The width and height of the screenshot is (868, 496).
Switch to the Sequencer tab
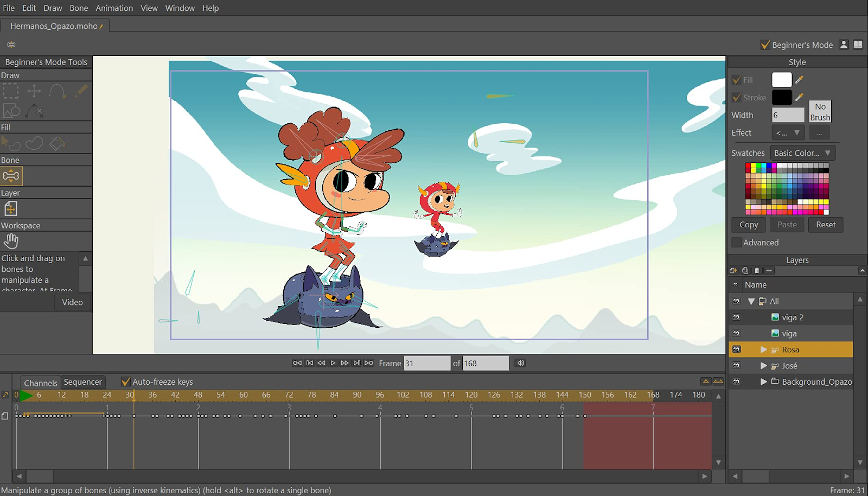click(82, 381)
